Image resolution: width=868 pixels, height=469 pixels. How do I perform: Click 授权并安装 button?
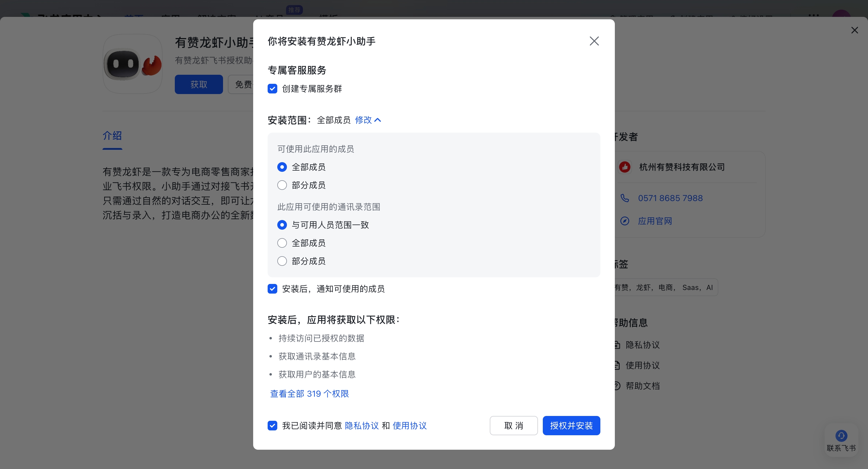(x=571, y=426)
